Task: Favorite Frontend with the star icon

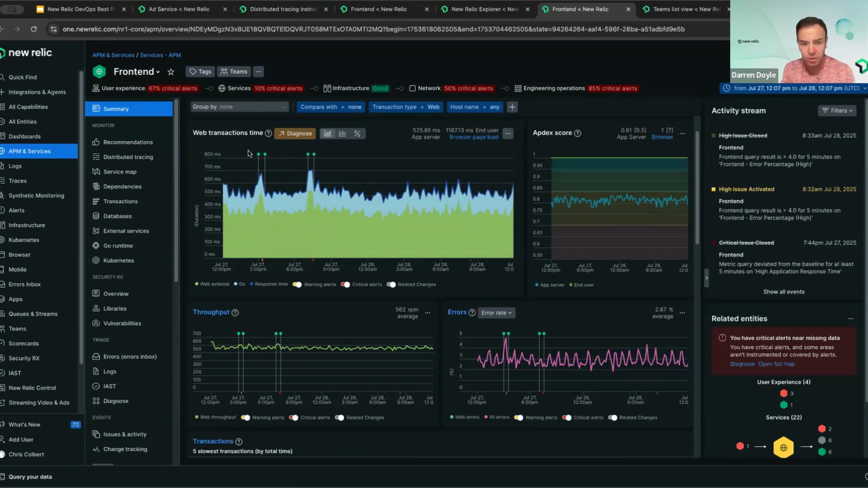Action: [171, 72]
